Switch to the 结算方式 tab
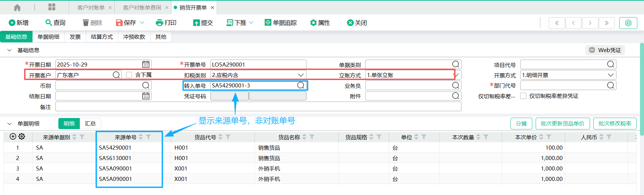Image resolution: width=644 pixels, height=195 pixels. pos(102,37)
